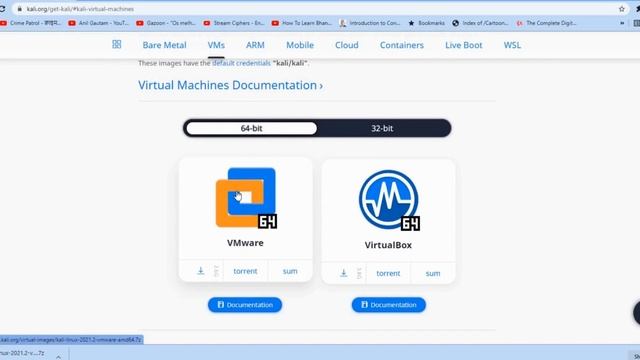640x360 pixels.
Task: Click the VirtualBox logo image
Action: (x=389, y=200)
